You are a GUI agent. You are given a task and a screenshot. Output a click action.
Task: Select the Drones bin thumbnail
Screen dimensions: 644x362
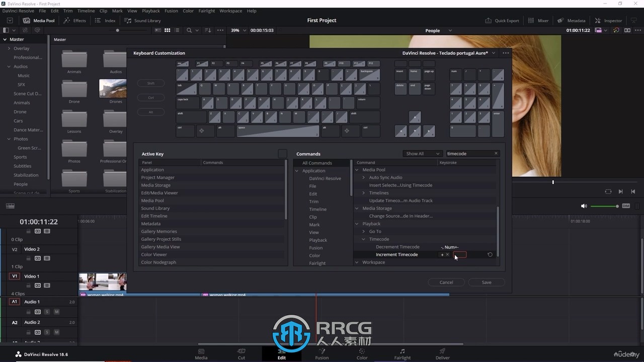coord(113,88)
